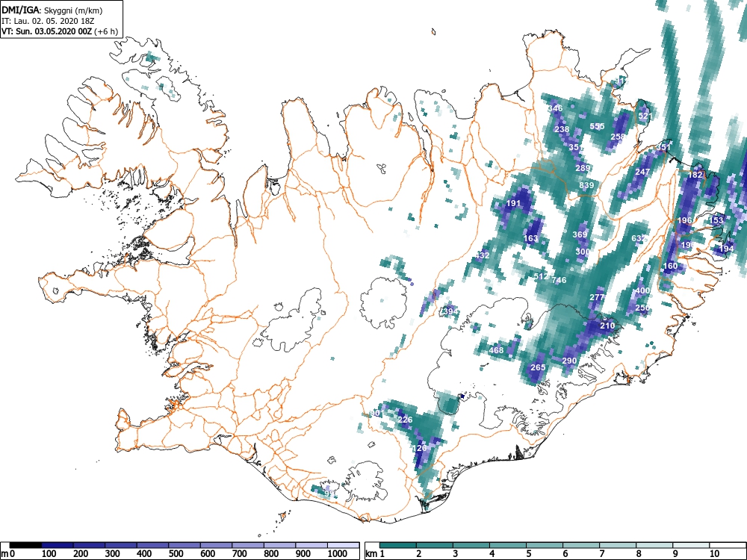Click the visibility value "346" on the map
The image size is (747, 560).
[x=555, y=108]
